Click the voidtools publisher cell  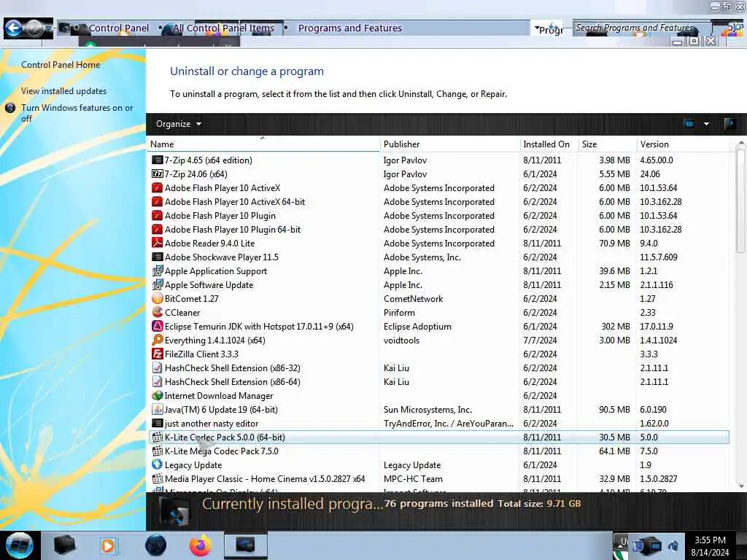tap(402, 340)
